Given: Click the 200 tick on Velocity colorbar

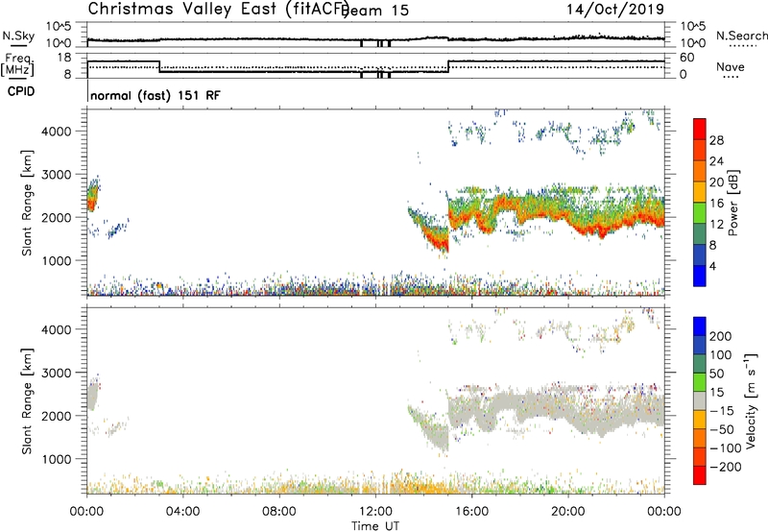Looking at the screenshot, I should [x=721, y=336].
